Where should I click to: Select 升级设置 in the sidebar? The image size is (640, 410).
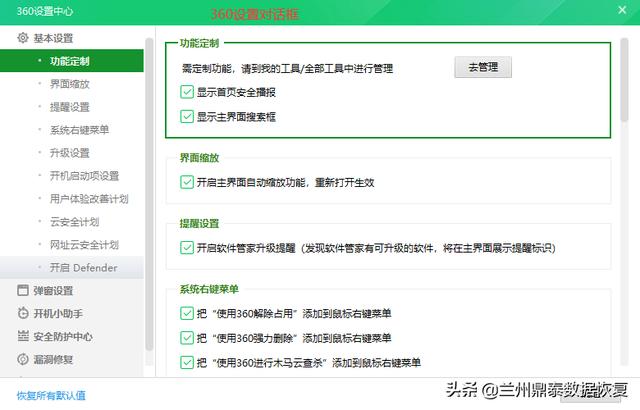click(70, 153)
